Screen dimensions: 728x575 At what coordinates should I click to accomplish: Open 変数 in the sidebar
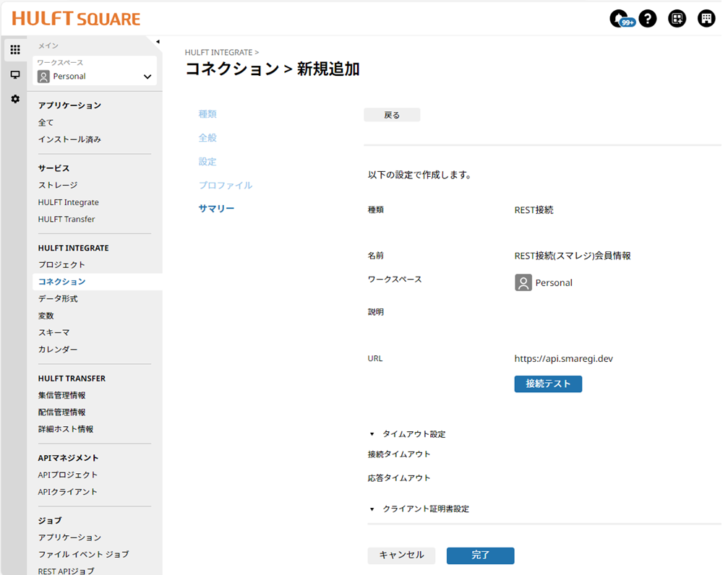(x=46, y=316)
